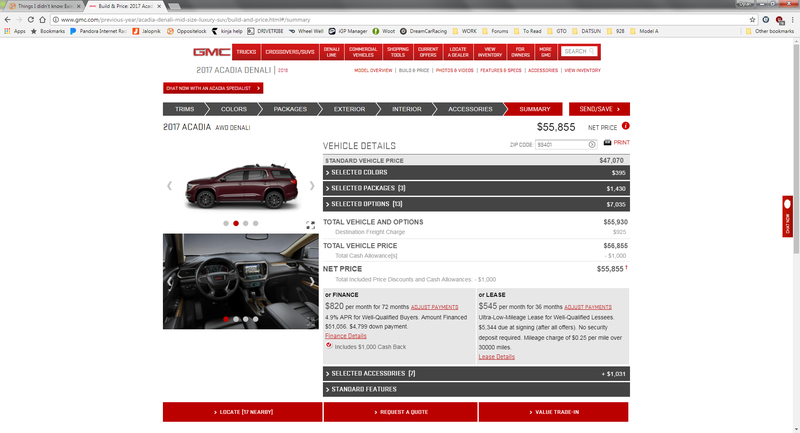The width and height of the screenshot is (800, 433).
Task: Go to Packages step
Action: click(290, 109)
